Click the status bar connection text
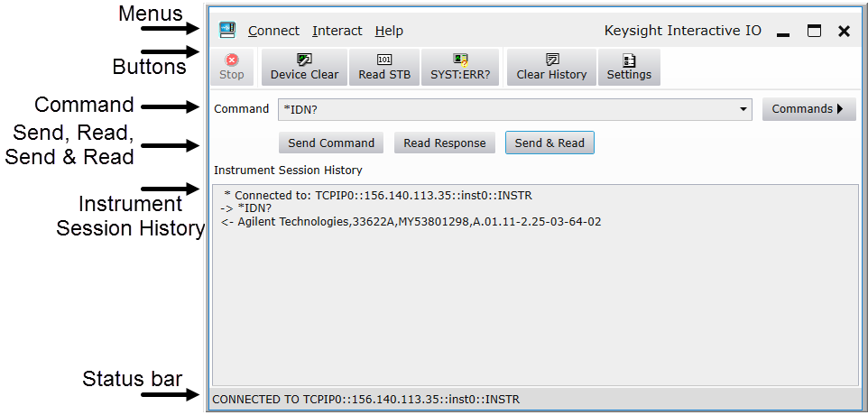Image resolution: width=868 pixels, height=415 pixels. coord(365,399)
